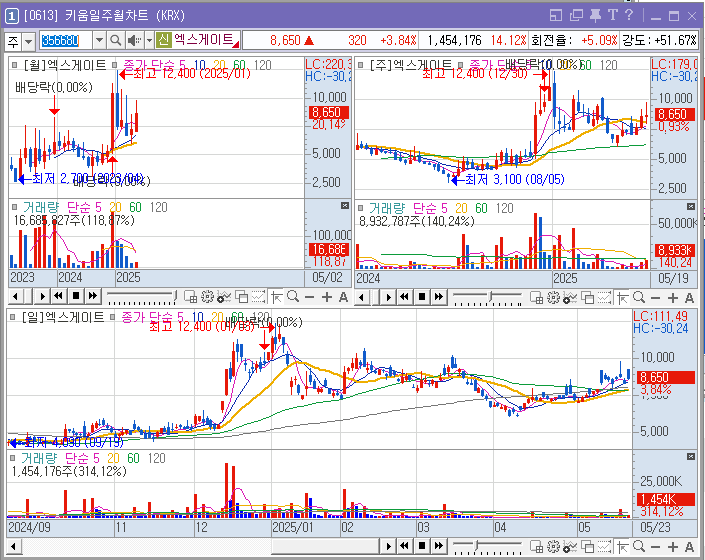Fast-forward the daily chart

439,546
